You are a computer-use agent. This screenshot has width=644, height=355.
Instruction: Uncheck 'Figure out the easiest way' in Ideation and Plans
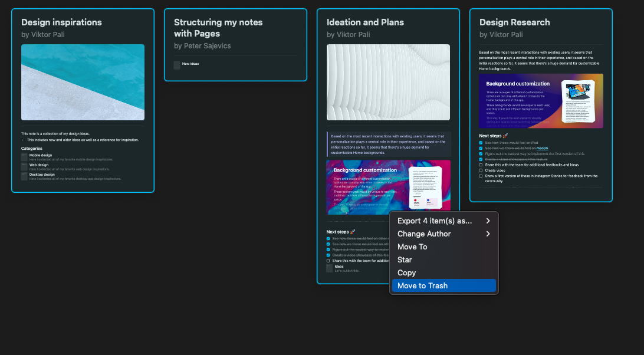(328, 250)
